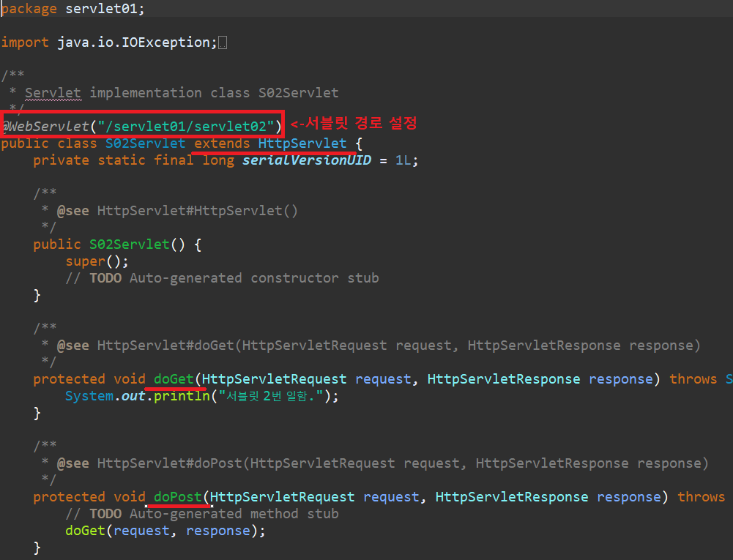This screenshot has width=733, height=560.
Task: Click the 'println' method call
Action: [182, 396]
